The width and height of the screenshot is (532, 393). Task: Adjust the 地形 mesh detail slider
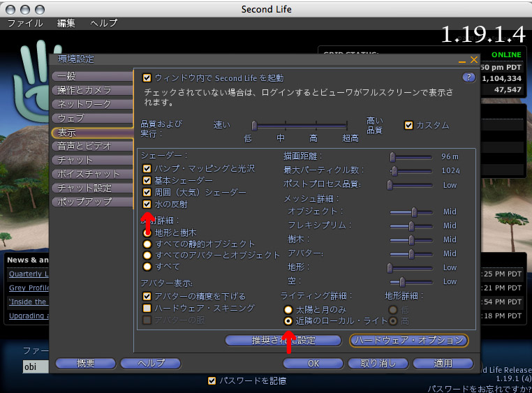coord(411,268)
